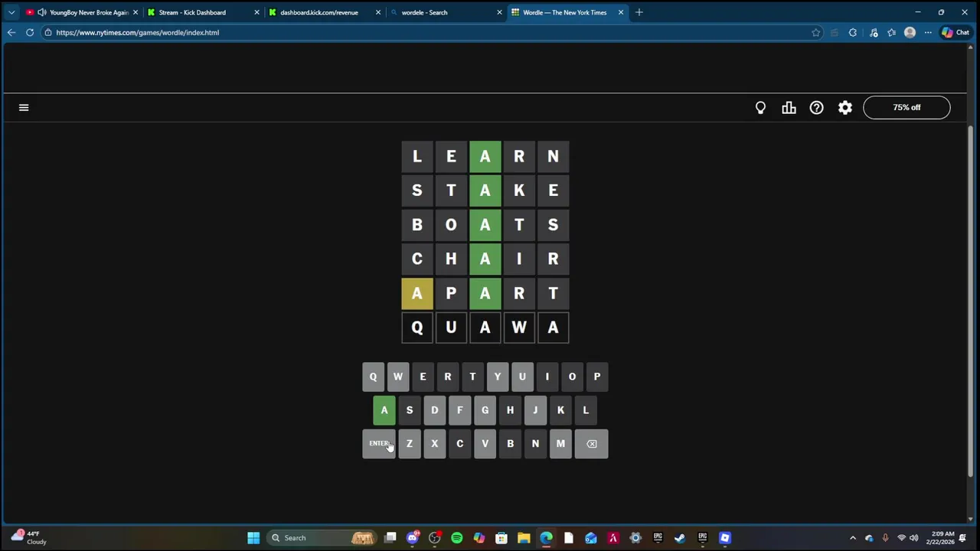
Task: Tap the V key on Wordle keyboard
Action: click(x=485, y=444)
